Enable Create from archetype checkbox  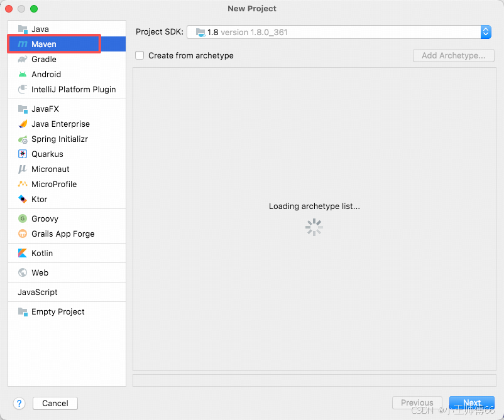(140, 55)
